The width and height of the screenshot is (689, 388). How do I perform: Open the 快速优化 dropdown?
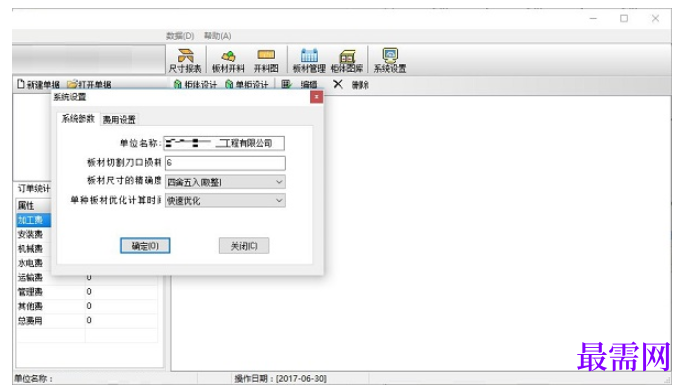(x=225, y=201)
